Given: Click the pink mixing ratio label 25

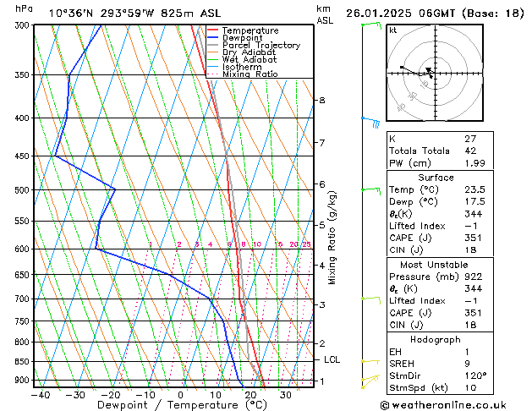Looking at the screenshot, I should 306,244.
